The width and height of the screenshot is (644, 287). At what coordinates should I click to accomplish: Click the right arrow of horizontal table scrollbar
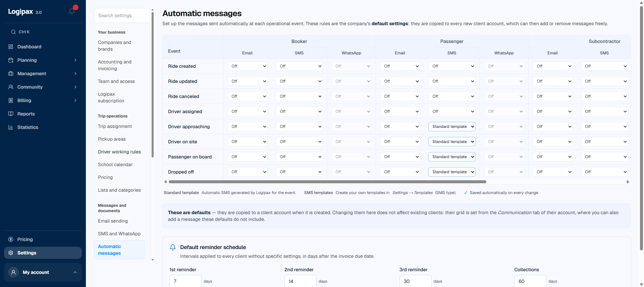click(628, 182)
